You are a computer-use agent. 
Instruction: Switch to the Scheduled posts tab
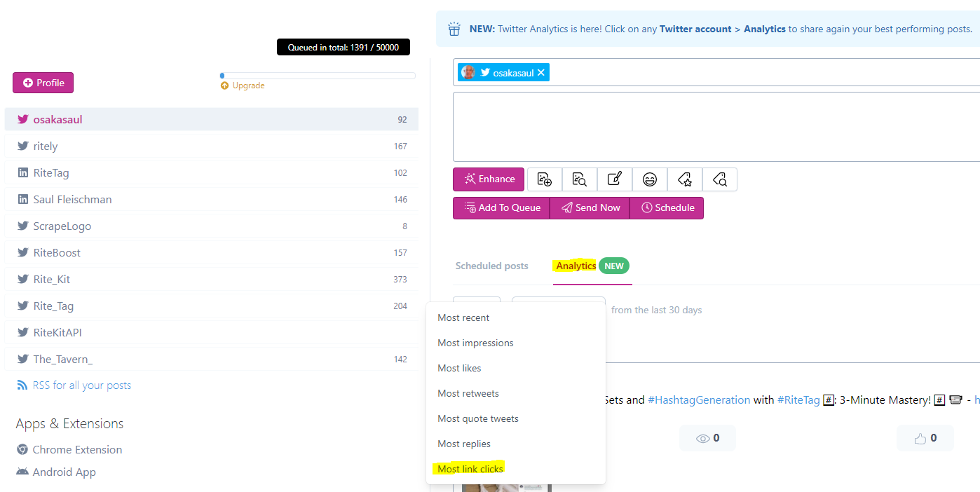click(492, 266)
